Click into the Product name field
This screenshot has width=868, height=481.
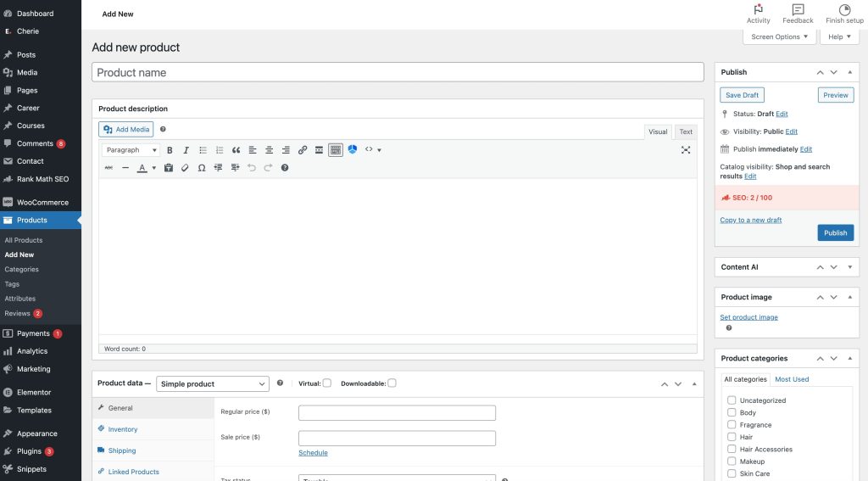[398, 72]
